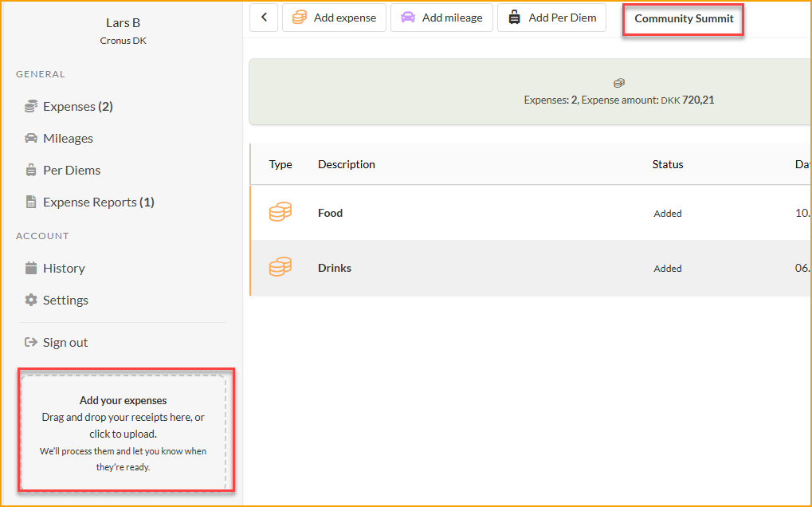
Task: Click the coins icon on Add expense
Action: [300, 18]
